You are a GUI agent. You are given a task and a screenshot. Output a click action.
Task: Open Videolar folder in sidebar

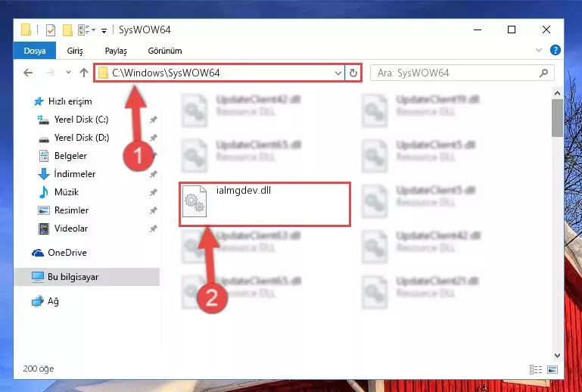(x=71, y=229)
